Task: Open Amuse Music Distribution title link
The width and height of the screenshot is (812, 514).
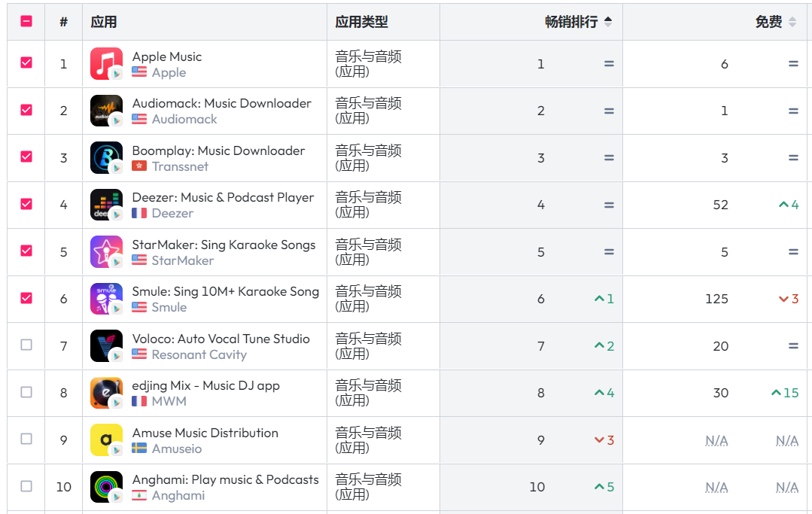Action: pyautogui.click(x=205, y=433)
